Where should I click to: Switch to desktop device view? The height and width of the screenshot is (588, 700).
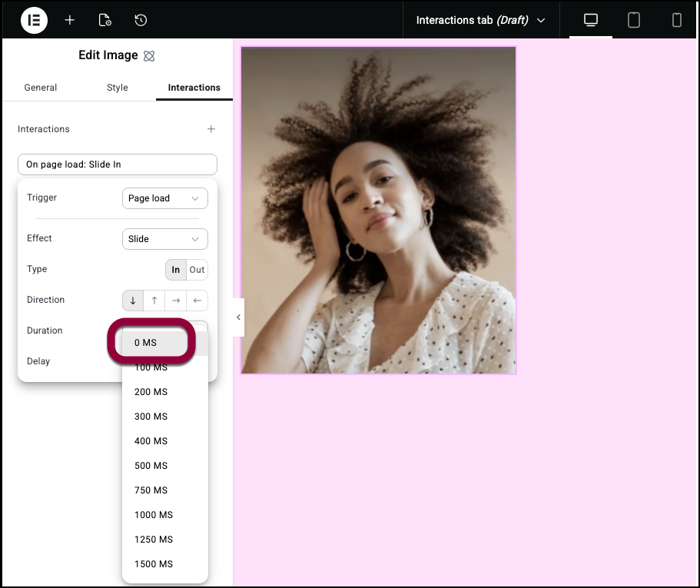pyautogui.click(x=591, y=20)
